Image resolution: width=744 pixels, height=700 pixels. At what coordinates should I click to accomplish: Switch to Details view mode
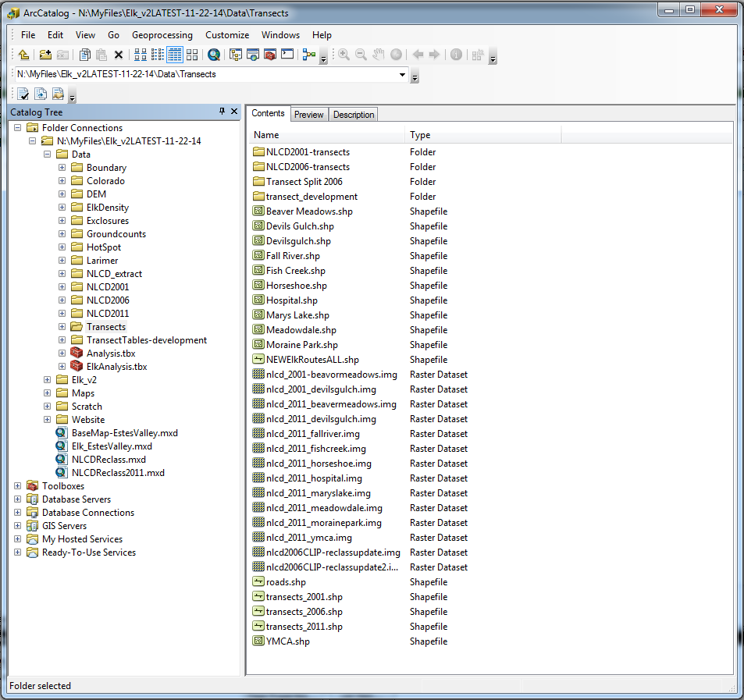(175, 55)
